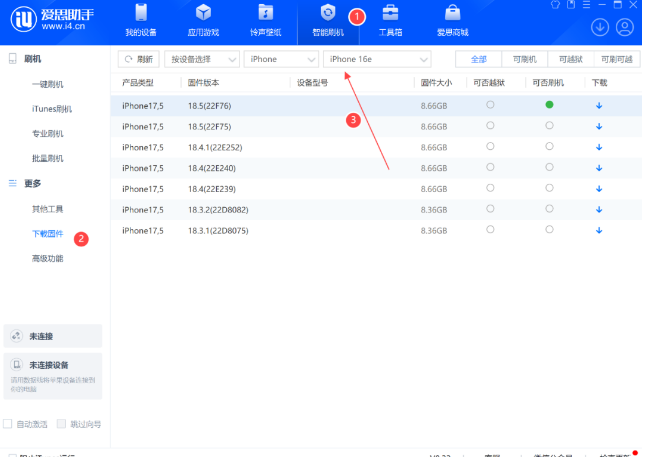Image resolution: width=646 pixels, height=457 pixels.
Task: Open the top-right hamburger menu icon
Action: (586, 5)
